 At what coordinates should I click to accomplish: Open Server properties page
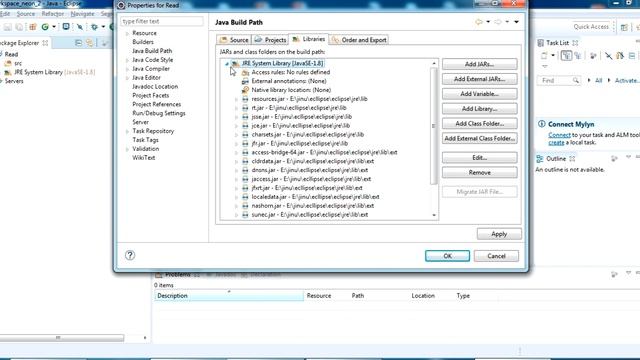click(x=140, y=122)
